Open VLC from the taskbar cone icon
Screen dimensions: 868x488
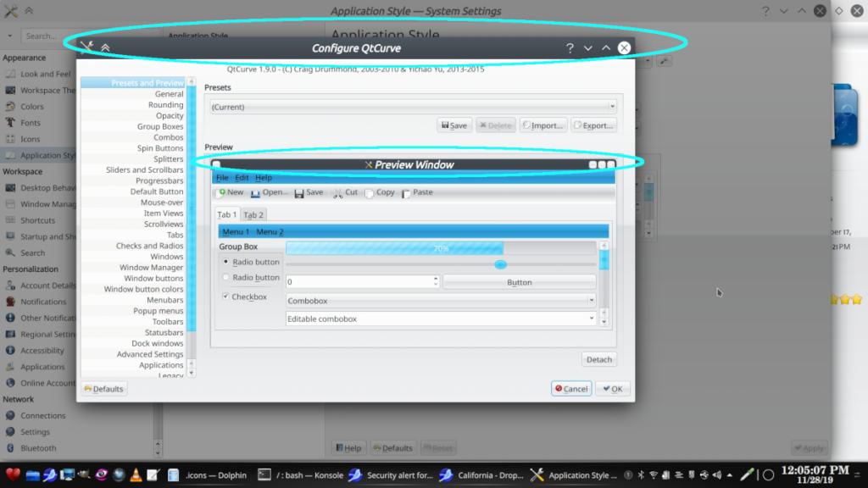136,475
